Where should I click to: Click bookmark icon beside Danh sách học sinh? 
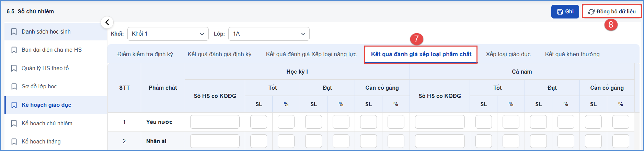tap(14, 32)
